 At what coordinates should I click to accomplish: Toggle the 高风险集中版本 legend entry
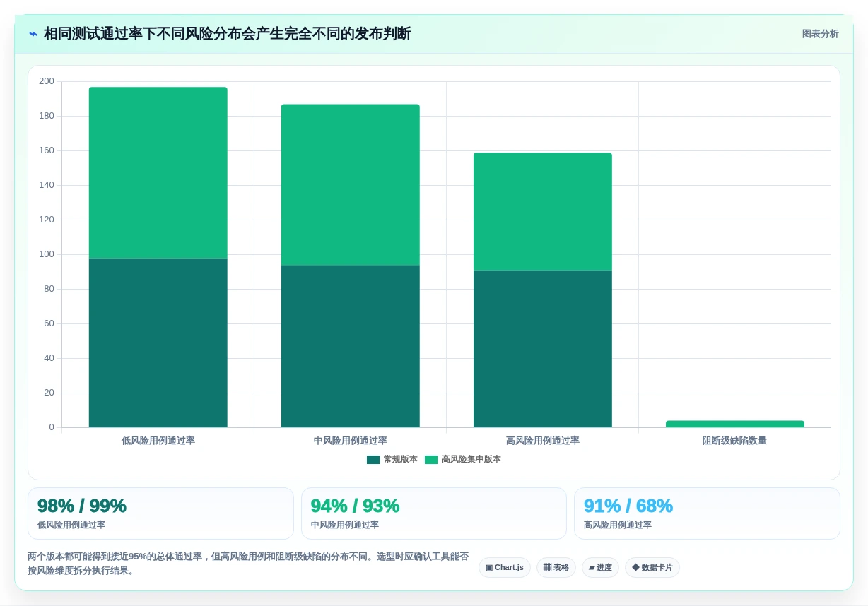coord(463,459)
